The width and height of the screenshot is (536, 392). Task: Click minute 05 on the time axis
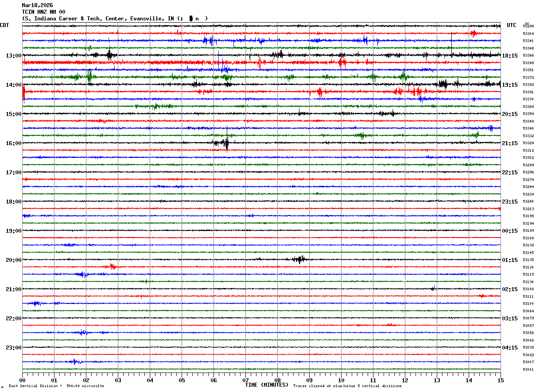[182, 380]
